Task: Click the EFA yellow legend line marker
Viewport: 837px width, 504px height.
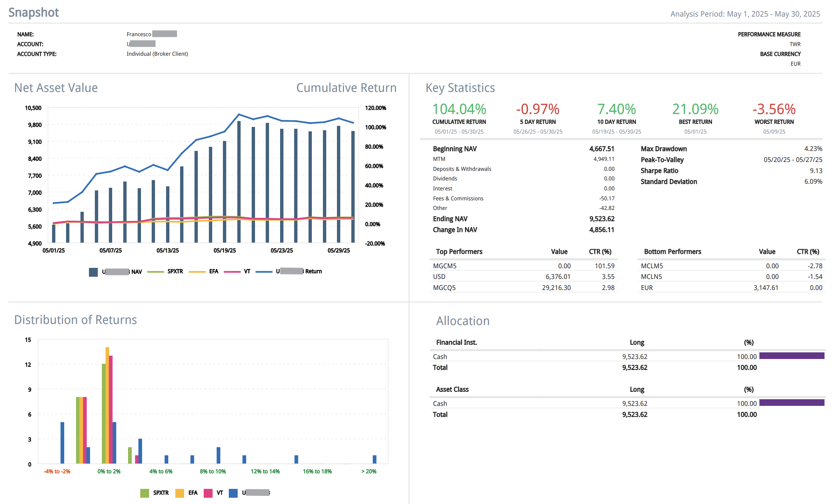Action: [x=197, y=272]
